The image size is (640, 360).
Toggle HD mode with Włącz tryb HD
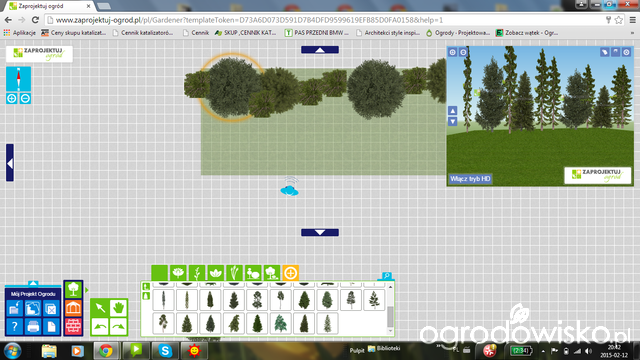470,179
